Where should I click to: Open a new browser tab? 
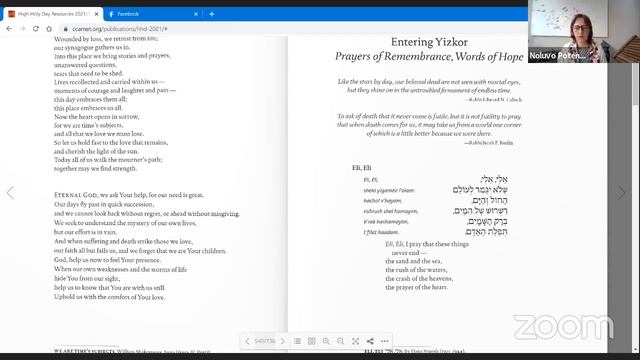(x=211, y=14)
